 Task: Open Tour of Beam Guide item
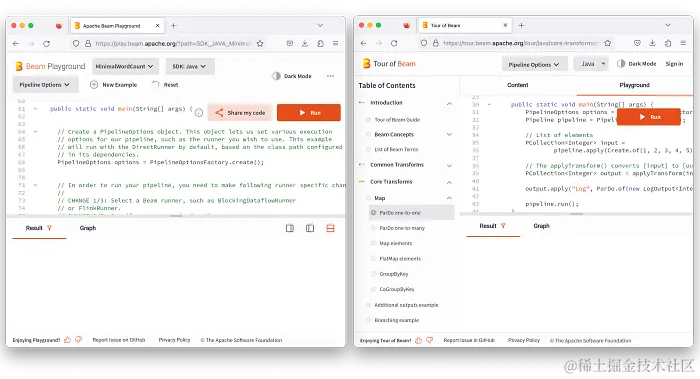[x=397, y=120]
